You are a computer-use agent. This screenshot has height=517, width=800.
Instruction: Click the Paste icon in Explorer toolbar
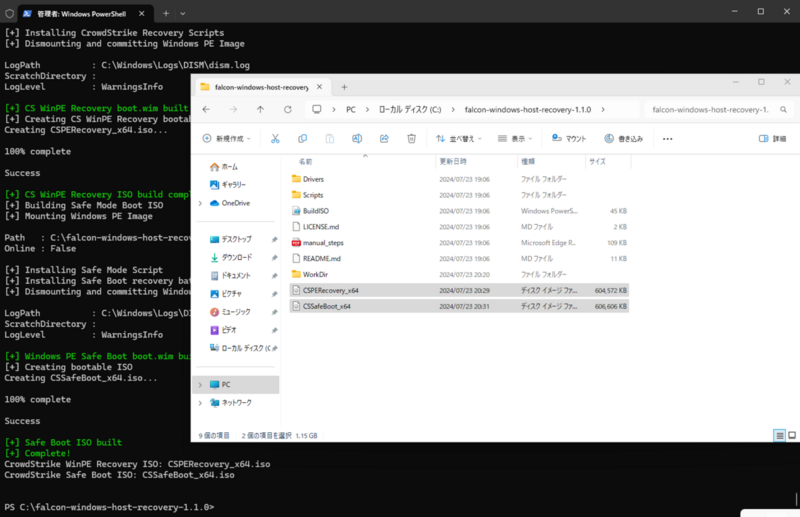[330, 138]
